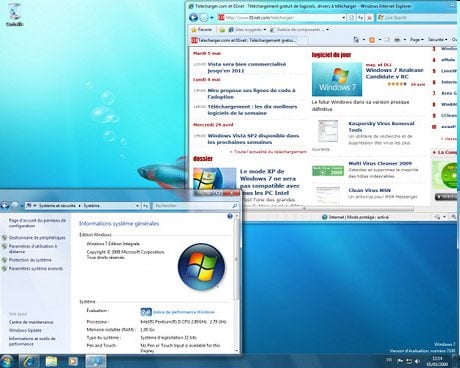The width and height of the screenshot is (460, 368).
Task: Click the blue help icon in System window
Action: tap(230, 216)
